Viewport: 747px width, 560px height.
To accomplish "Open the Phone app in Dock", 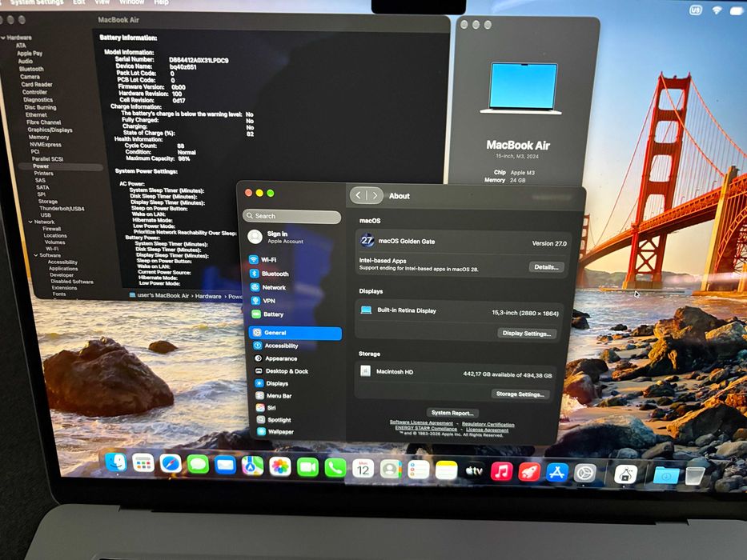I will (x=335, y=469).
